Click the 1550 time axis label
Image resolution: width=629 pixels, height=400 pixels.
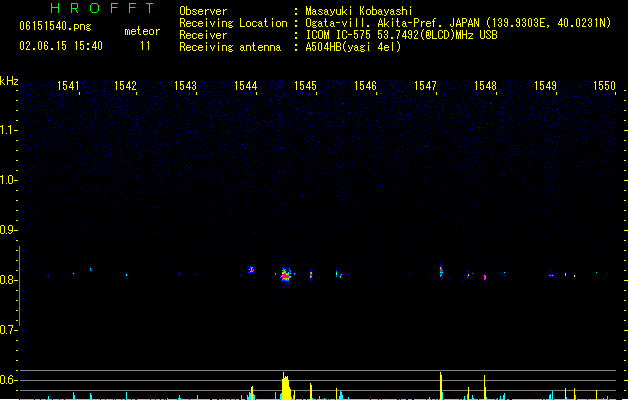[604, 86]
